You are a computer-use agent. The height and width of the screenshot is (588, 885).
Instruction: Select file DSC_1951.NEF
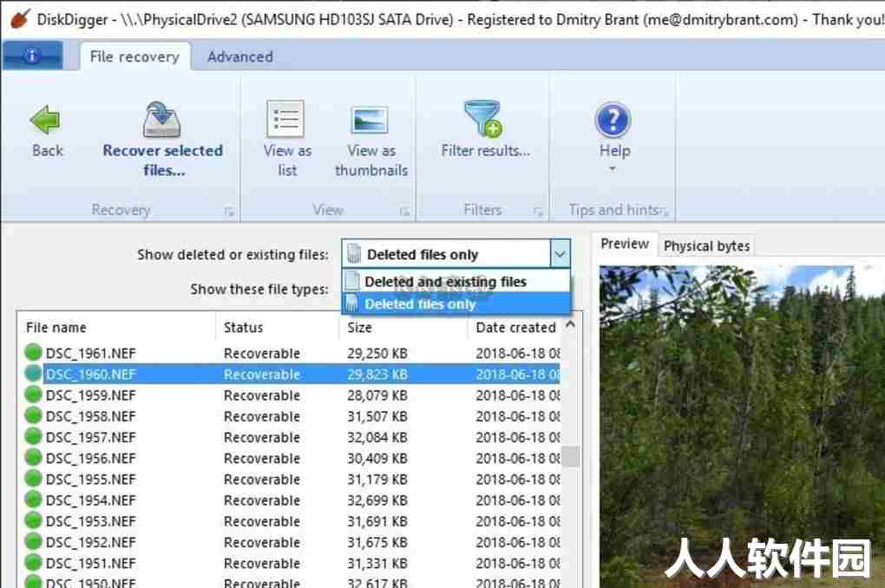90,563
